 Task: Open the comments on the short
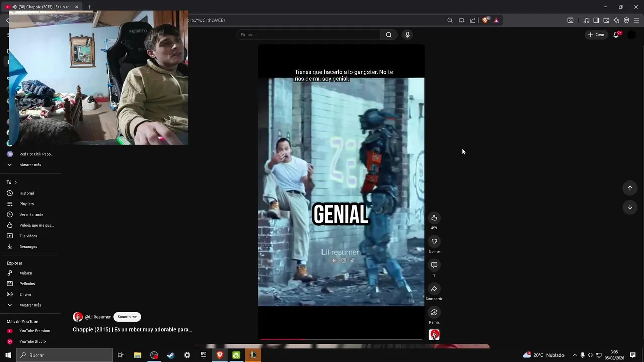click(x=434, y=265)
